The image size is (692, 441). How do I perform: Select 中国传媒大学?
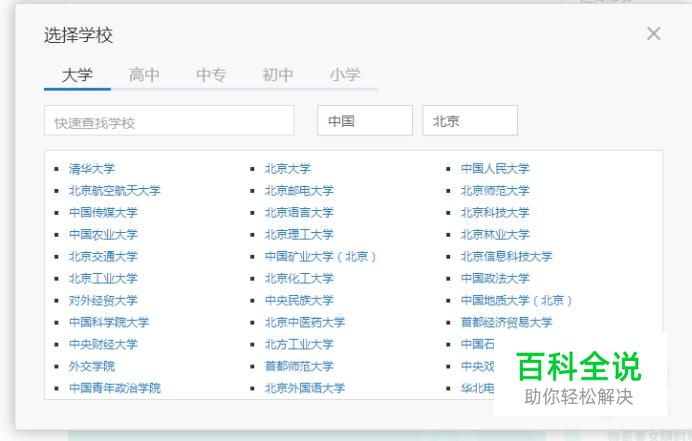point(103,212)
